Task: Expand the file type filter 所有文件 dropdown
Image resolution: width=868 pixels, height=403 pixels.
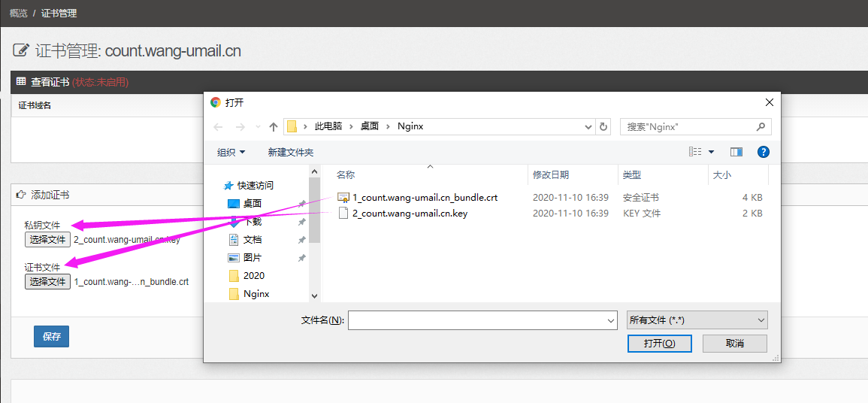Action: pos(697,320)
